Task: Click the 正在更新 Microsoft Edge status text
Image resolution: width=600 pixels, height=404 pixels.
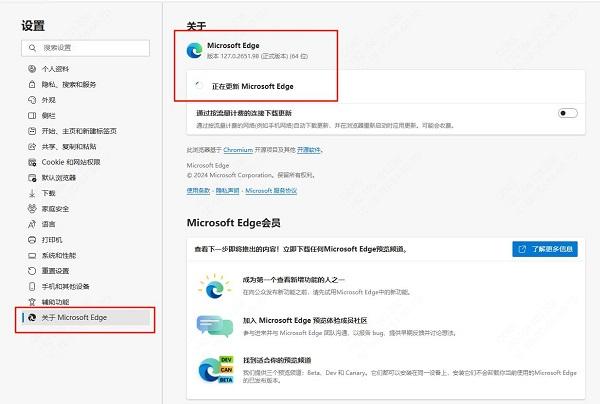Action: (253, 86)
